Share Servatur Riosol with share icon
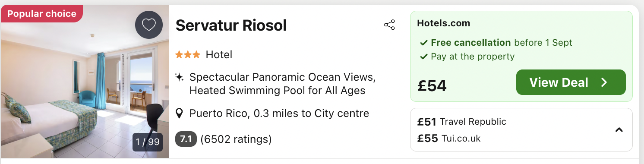644x164 pixels. tap(389, 25)
